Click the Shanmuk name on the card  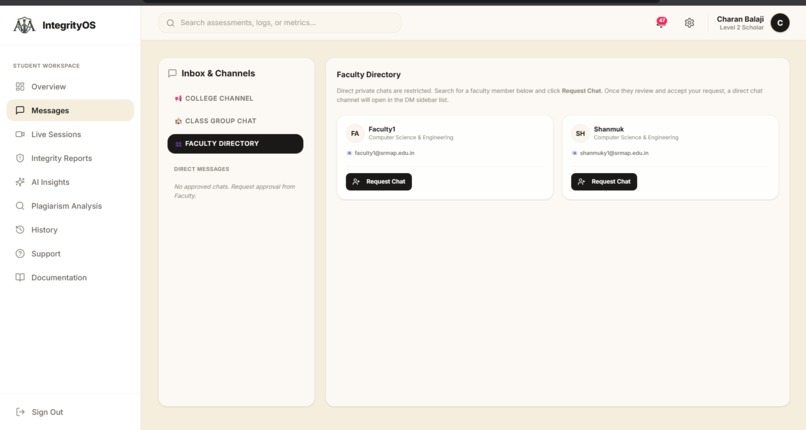tap(609, 129)
